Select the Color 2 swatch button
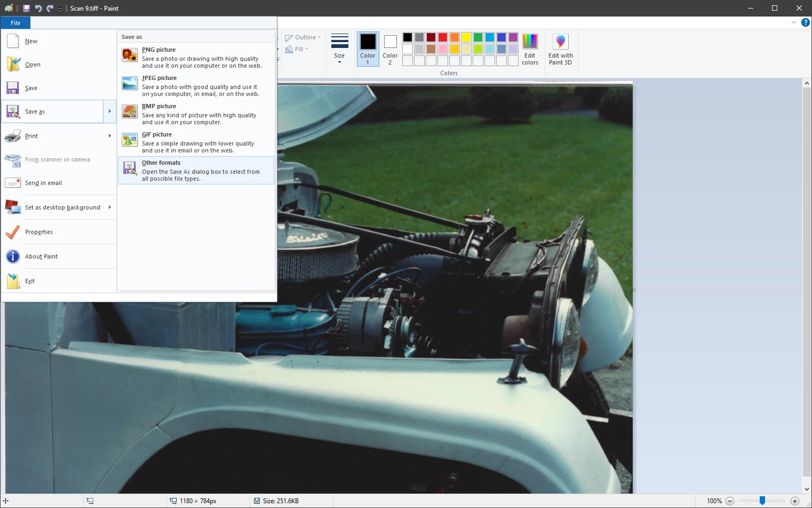The width and height of the screenshot is (812, 508). (390, 49)
